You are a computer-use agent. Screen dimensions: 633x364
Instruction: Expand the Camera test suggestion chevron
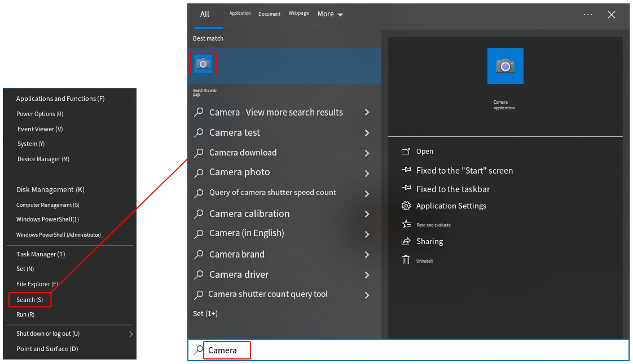pos(367,132)
